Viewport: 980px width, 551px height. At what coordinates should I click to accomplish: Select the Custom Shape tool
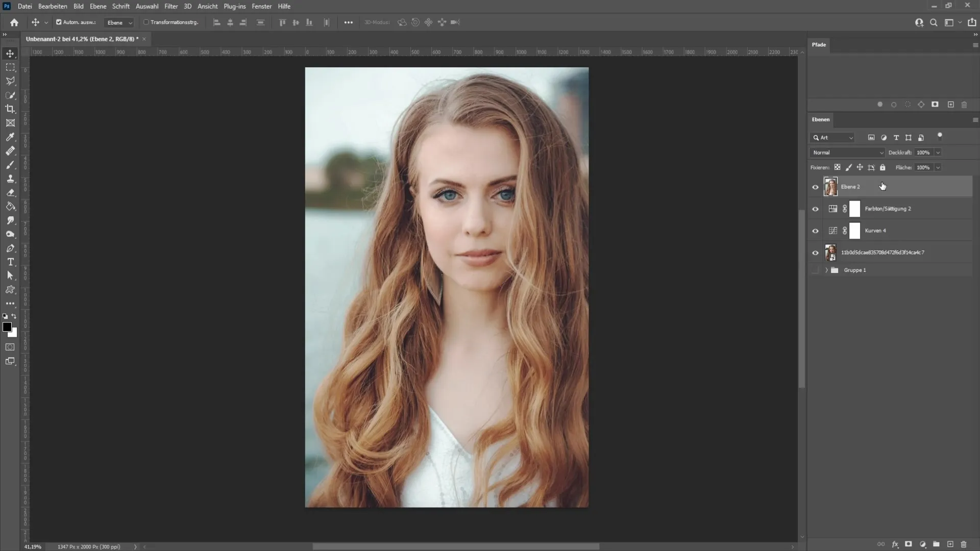pyautogui.click(x=10, y=289)
